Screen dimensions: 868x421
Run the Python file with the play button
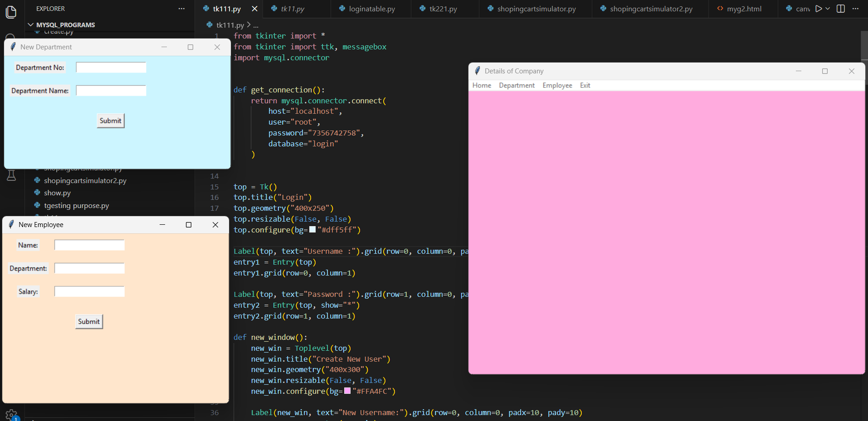818,8
